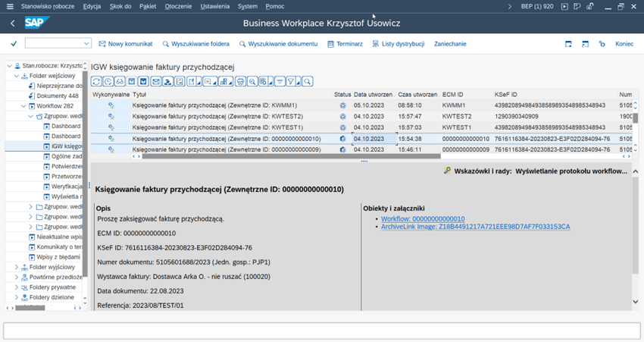
Task: Click the preview pane vertical scrollbar
Action: click(636, 226)
